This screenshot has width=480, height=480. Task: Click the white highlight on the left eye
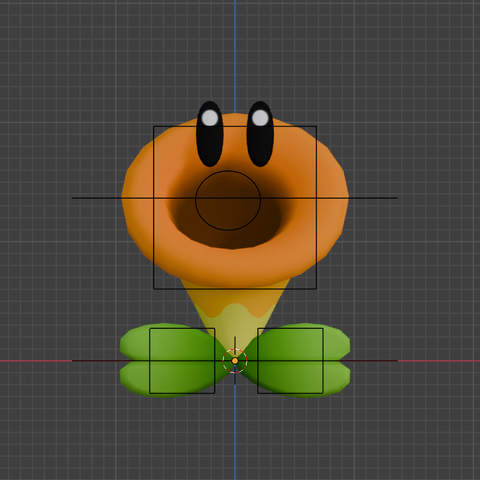[x=210, y=118]
